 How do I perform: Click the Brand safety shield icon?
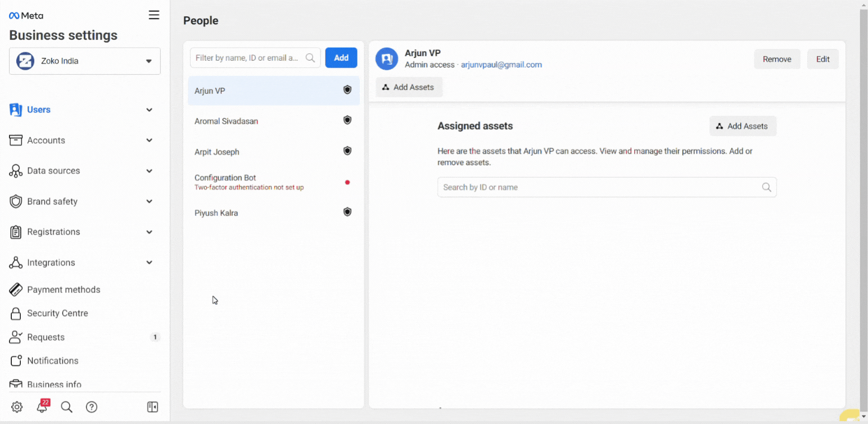16,201
